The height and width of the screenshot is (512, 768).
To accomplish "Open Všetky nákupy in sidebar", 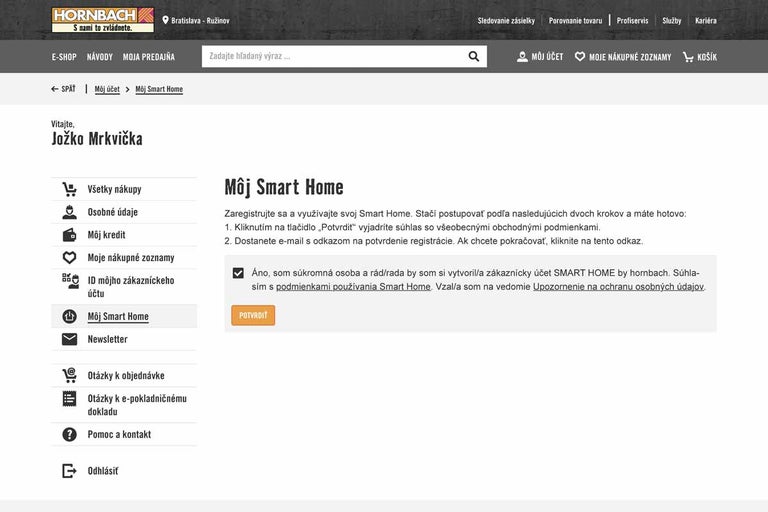I will pos(114,189).
